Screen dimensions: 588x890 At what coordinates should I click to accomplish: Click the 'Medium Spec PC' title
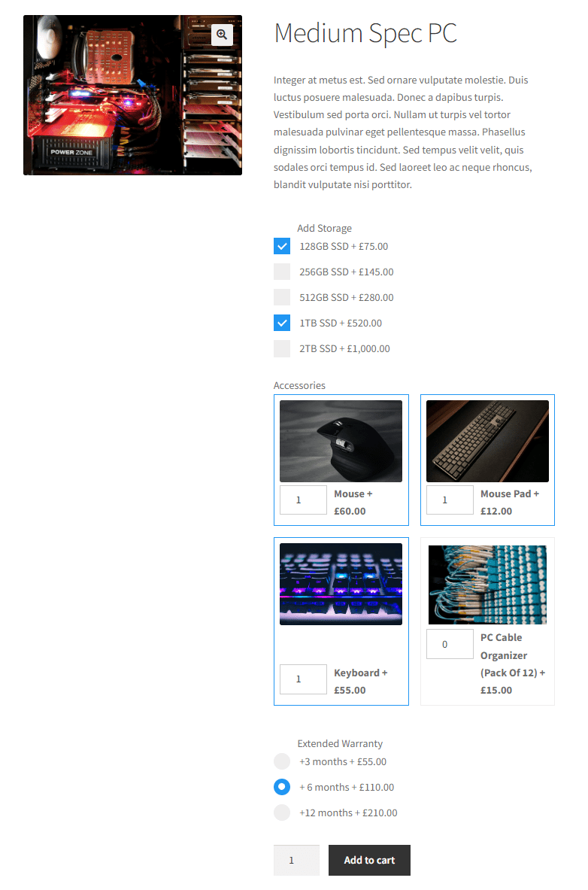365,33
